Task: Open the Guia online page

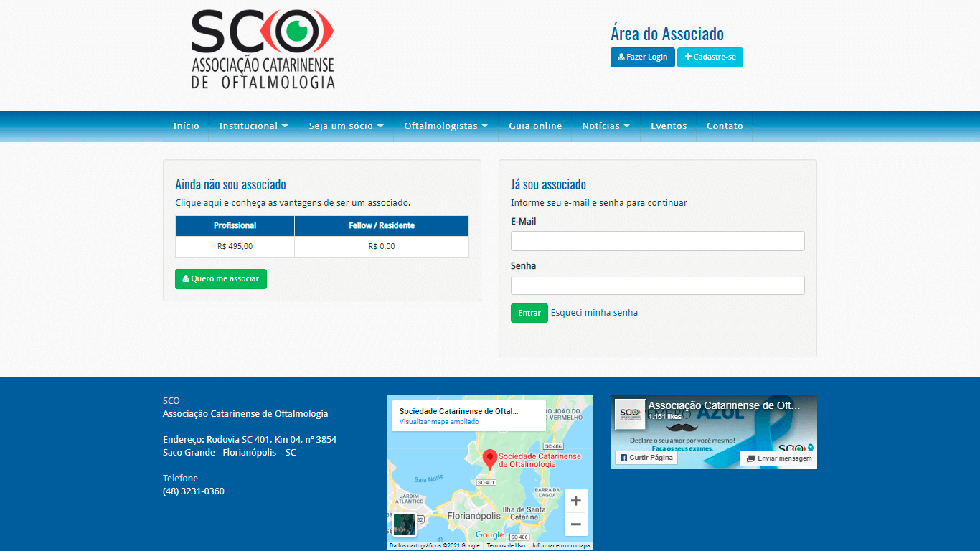Action: click(x=535, y=126)
